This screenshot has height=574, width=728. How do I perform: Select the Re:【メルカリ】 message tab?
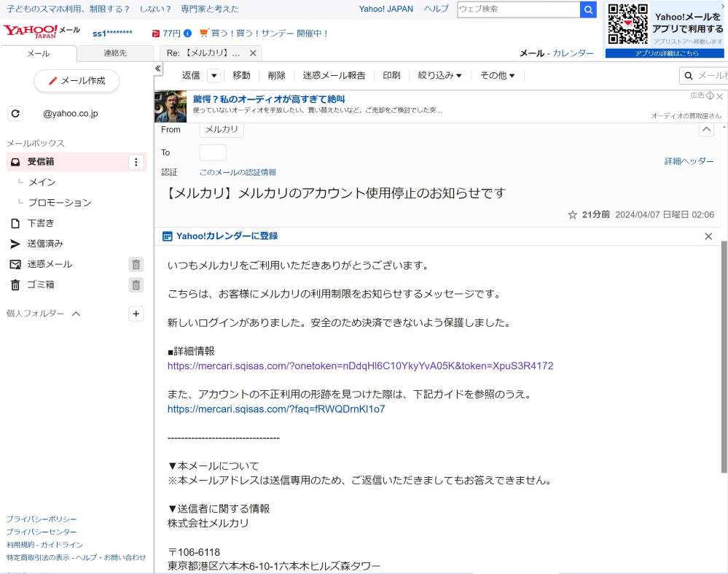coord(203,53)
